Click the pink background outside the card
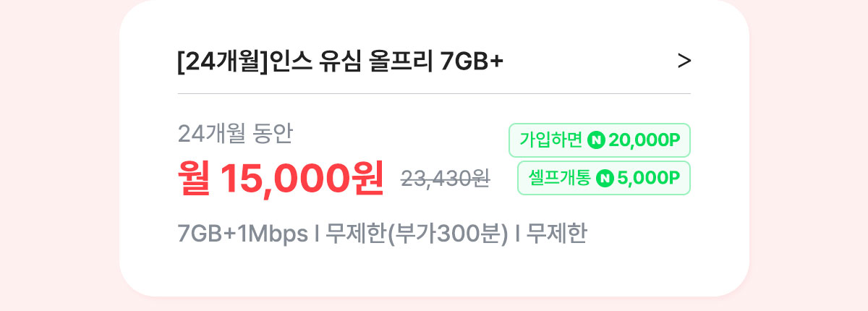 [x=58, y=155]
